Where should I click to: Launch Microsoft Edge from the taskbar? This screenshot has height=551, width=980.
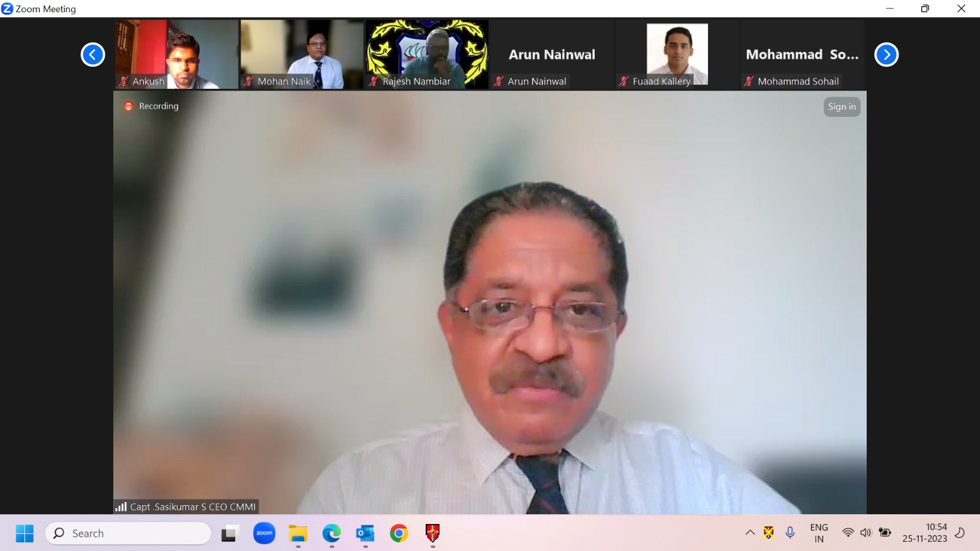[331, 533]
